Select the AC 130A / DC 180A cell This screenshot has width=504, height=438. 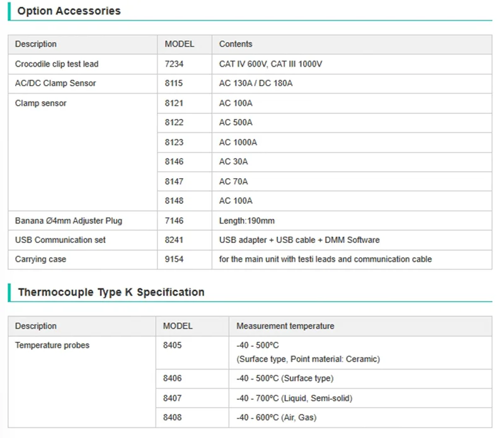click(x=255, y=83)
